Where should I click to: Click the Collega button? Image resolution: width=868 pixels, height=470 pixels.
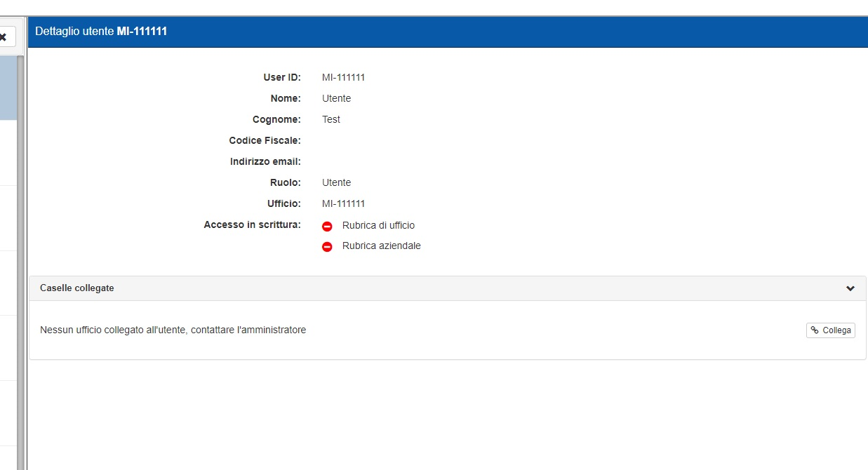click(x=830, y=330)
